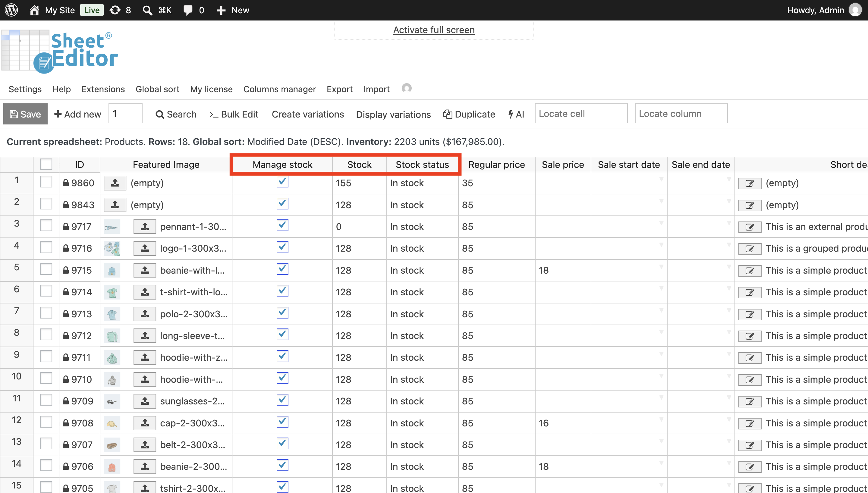Screen dimensions: 868x493
Task: Focus the Locate cell input
Action: coord(581,113)
